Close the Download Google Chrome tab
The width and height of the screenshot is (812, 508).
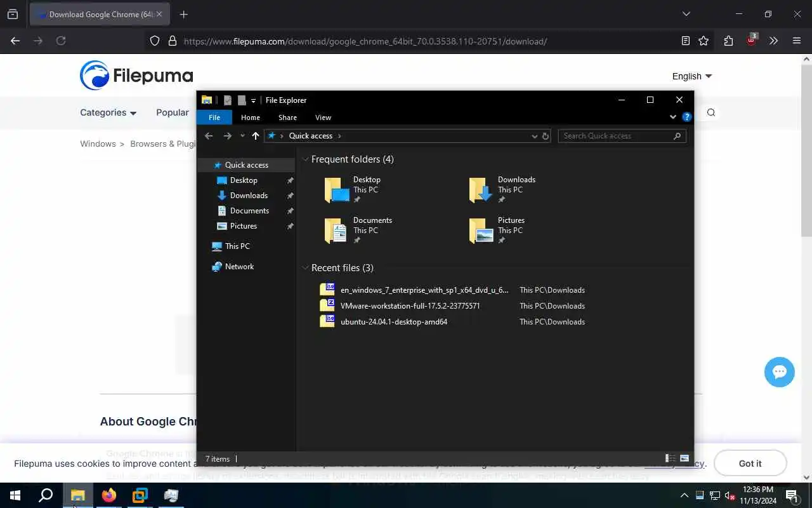coord(159,14)
